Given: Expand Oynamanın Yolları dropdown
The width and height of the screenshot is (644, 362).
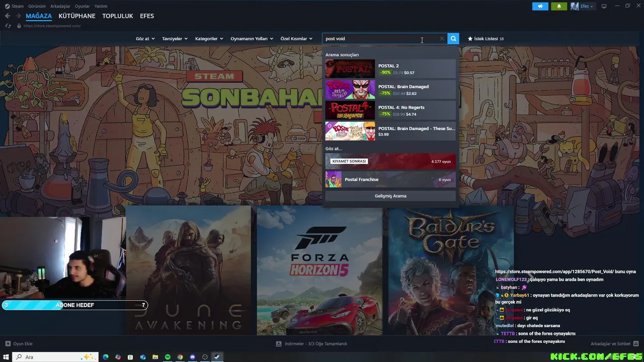Looking at the screenshot, I should point(252,39).
